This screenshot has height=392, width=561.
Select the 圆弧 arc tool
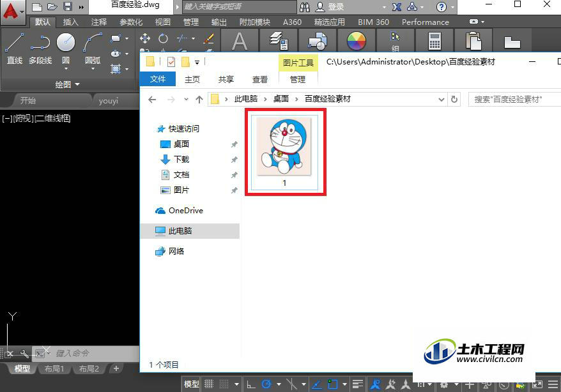click(x=93, y=49)
